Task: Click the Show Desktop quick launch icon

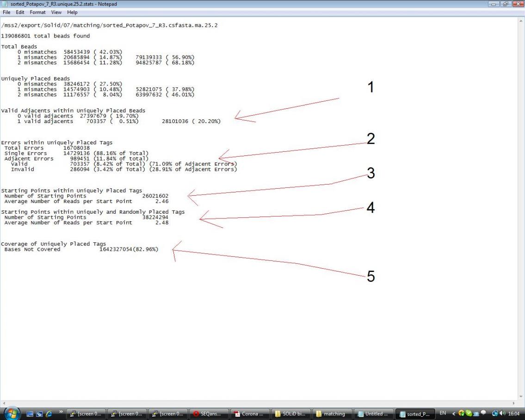Action: [x=30, y=414]
